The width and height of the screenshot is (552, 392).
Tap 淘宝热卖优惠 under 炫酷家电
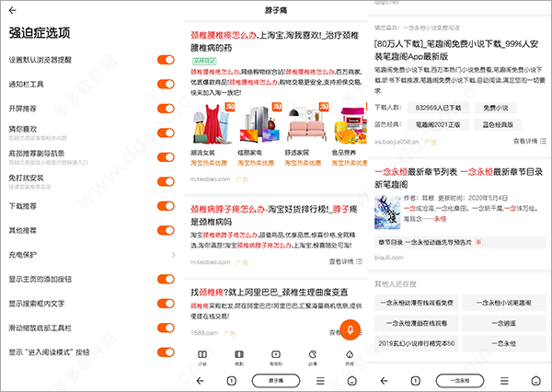[x=256, y=163]
